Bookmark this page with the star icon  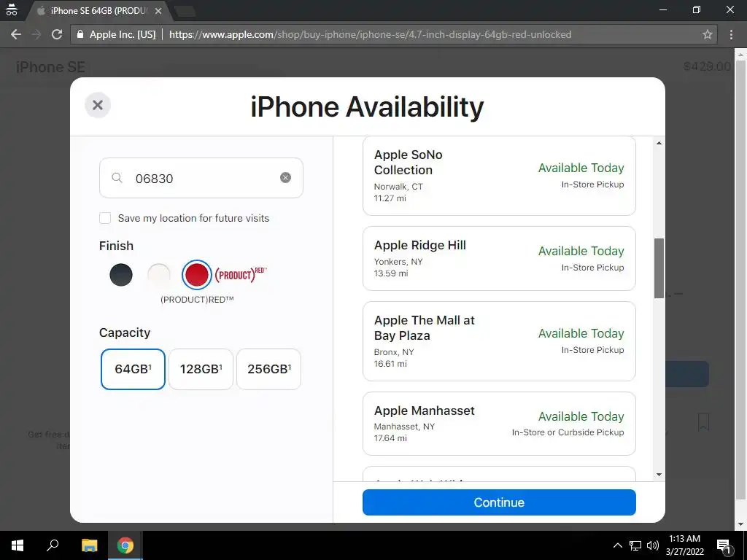pos(708,34)
